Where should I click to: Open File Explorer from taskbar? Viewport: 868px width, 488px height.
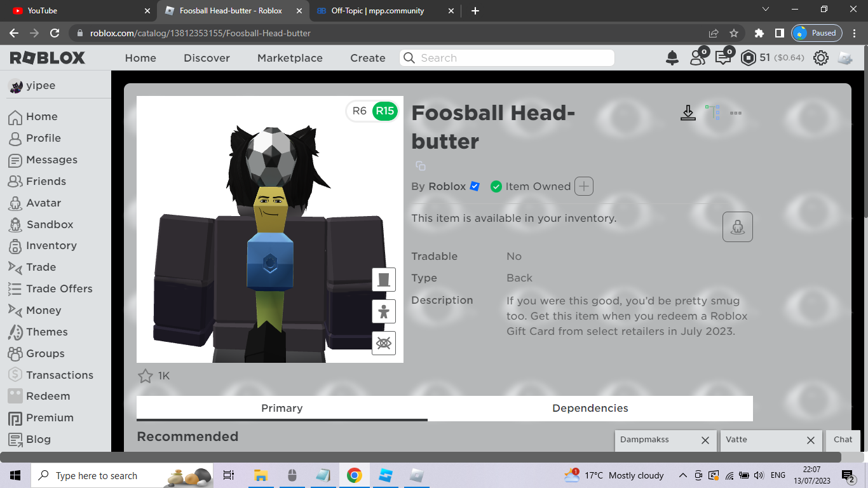click(x=261, y=475)
